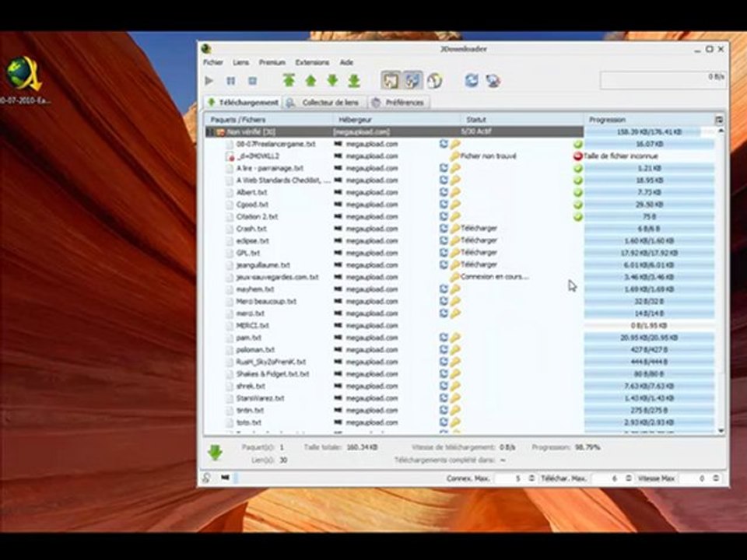747x560 pixels.
Task: Click the Connex. Max. value field
Action: point(511,478)
